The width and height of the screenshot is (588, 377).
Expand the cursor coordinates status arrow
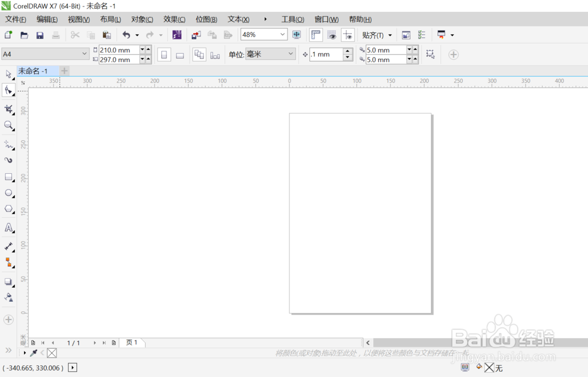click(72, 368)
